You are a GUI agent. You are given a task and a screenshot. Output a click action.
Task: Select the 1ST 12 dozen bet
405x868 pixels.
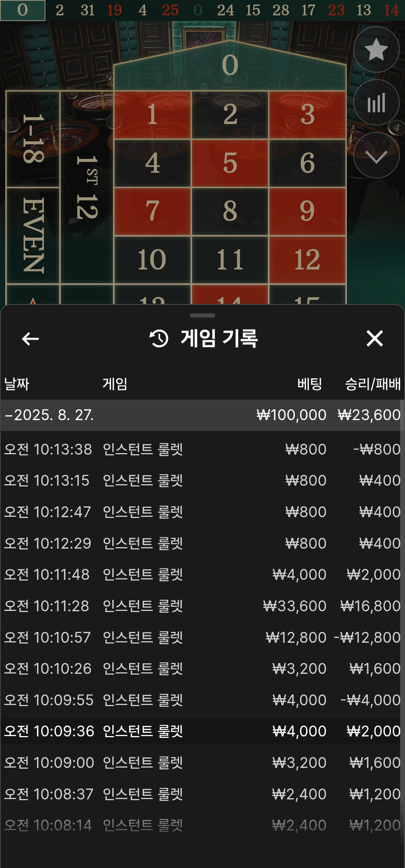pyautogui.click(x=87, y=187)
